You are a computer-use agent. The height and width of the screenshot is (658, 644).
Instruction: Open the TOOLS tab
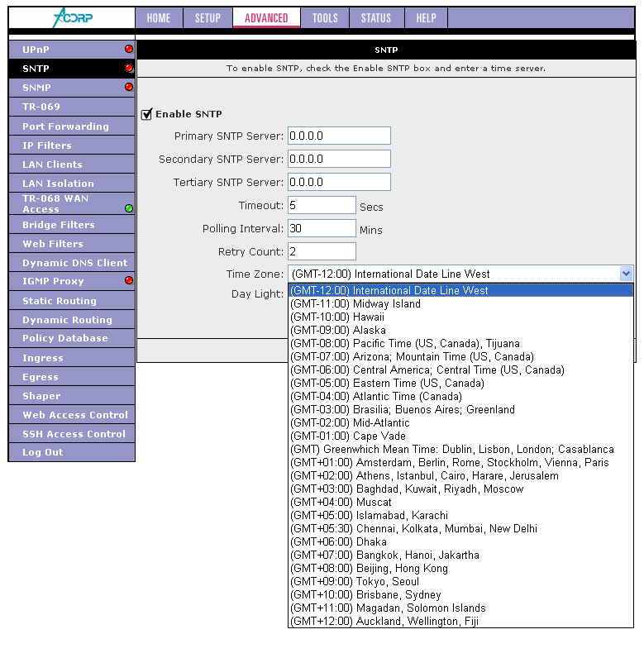pos(325,18)
